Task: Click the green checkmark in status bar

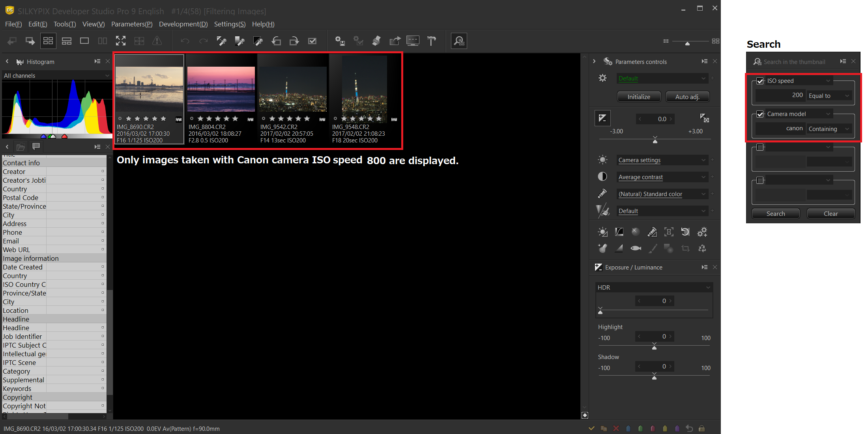Action: [x=591, y=428]
